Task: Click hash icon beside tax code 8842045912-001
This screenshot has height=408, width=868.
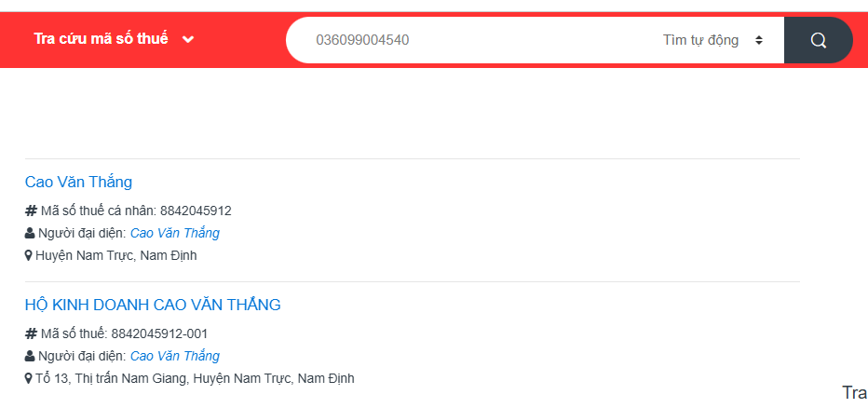Action: (31, 333)
